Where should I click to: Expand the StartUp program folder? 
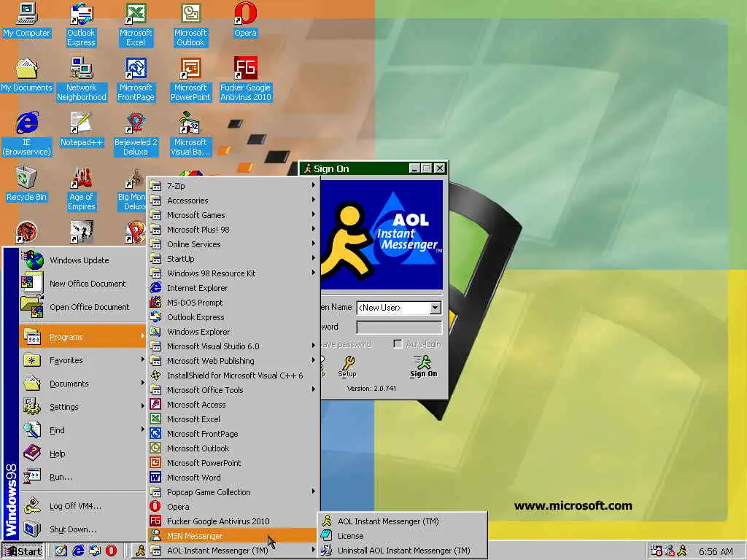pyautogui.click(x=233, y=259)
